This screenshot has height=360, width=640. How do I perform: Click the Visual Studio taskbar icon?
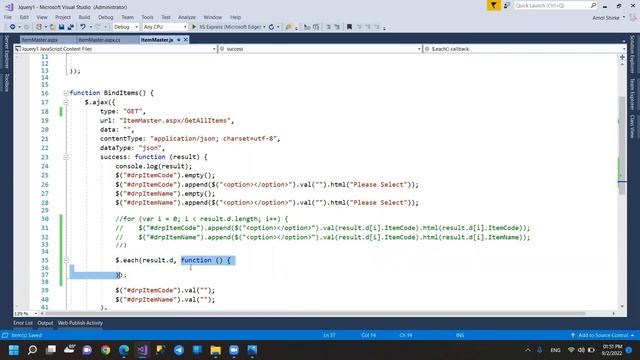tap(142, 350)
